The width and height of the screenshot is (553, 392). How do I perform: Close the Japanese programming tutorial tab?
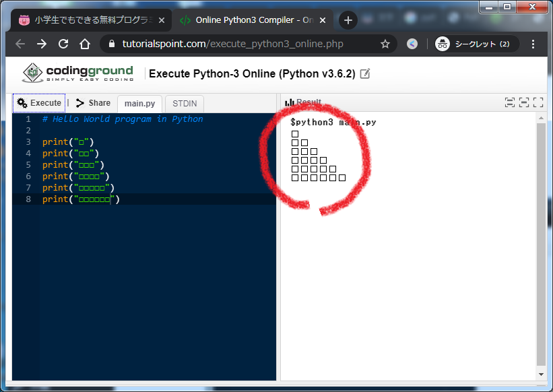(x=162, y=20)
